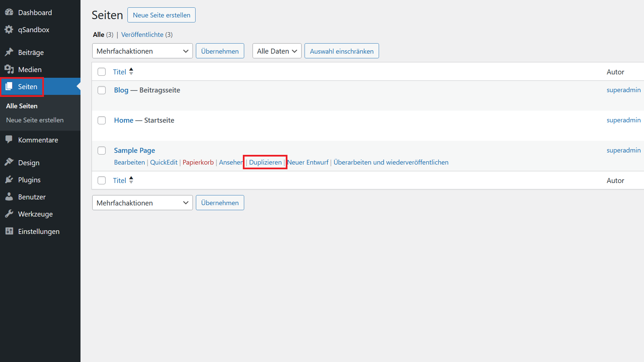Open Kommentare in sidebar
This screenshot has height=362, width=644.
(38, 140)
